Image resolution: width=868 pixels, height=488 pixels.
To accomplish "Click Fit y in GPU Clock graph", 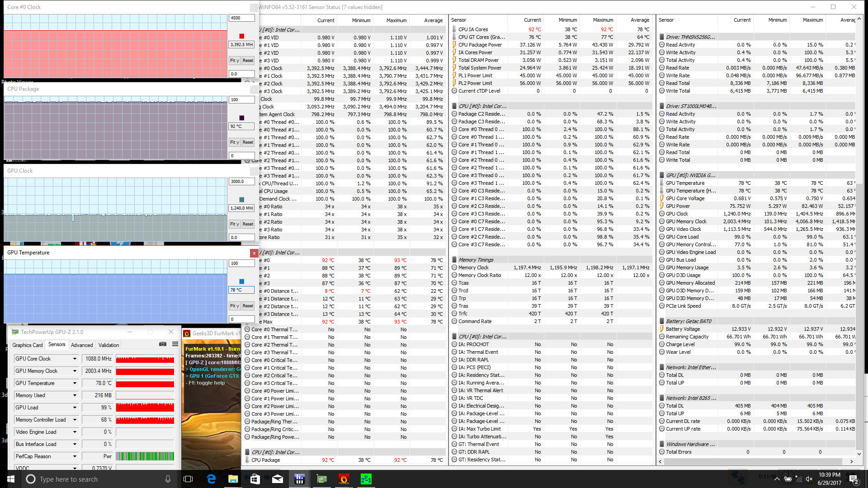I will click(234, 224).
